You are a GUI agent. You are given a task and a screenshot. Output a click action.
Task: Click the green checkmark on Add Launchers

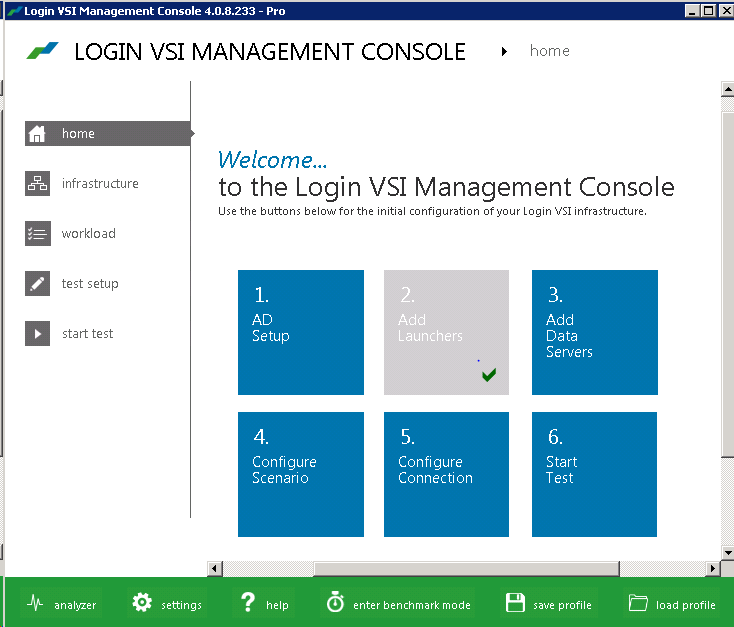tap(489, 375)
